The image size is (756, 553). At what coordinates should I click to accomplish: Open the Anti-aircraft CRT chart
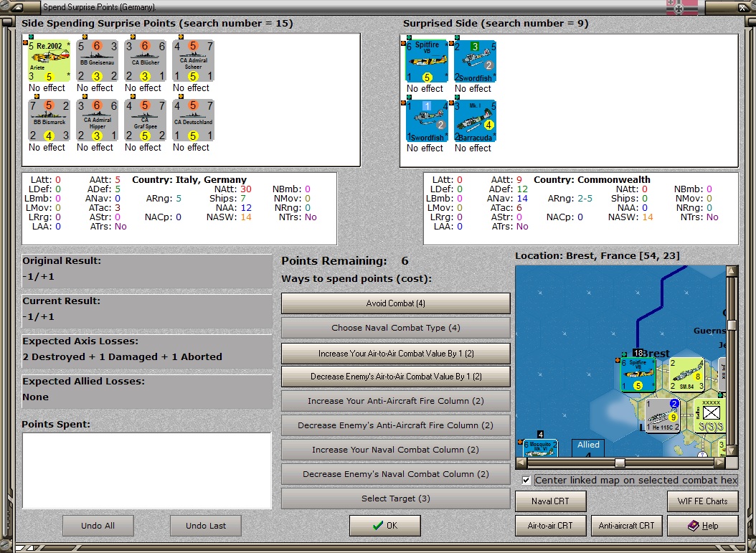(627, 526)
